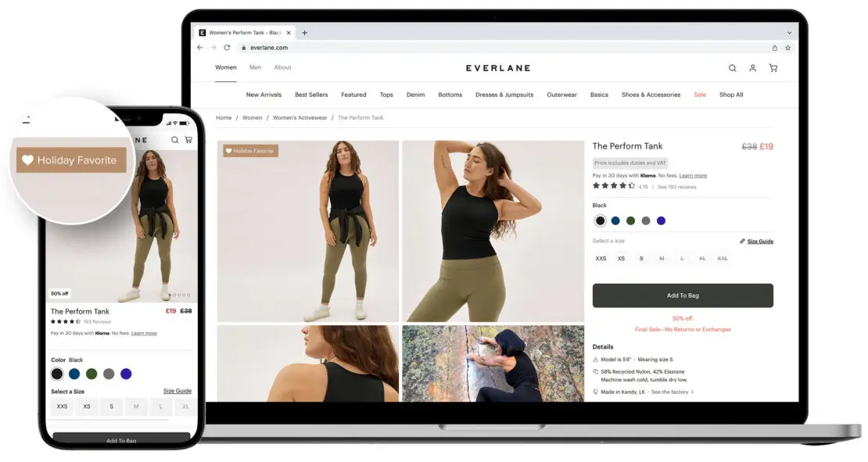
Task: Click the Learn more link on the phone
Action: pyautogui.click(x=144, y=333)
